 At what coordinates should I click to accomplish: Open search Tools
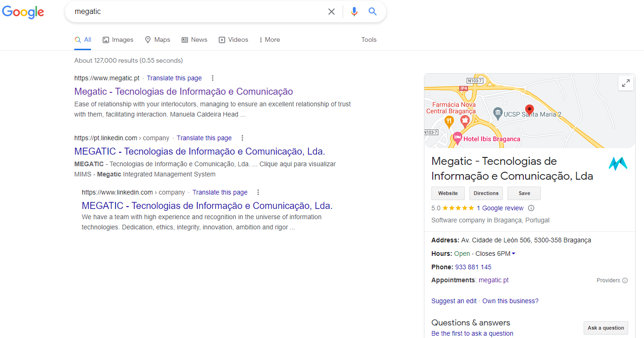pyautogui.click(x=369, y=40)
